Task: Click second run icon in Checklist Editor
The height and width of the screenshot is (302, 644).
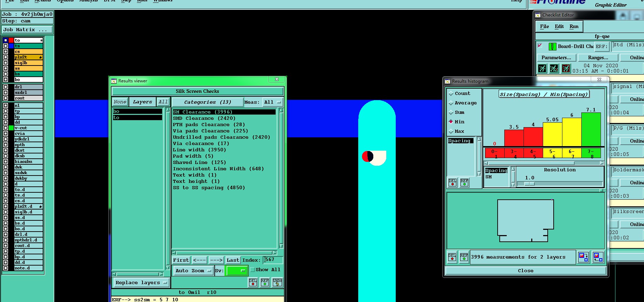Action: [554, 68]
